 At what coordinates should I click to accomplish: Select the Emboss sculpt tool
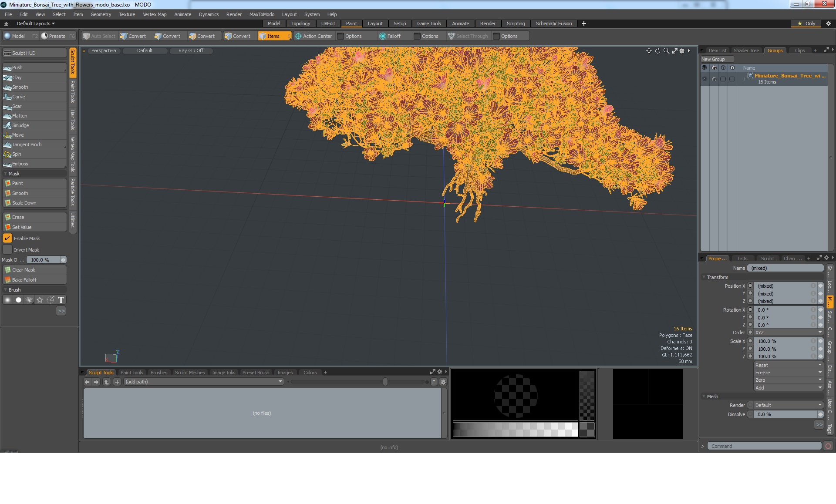click(x=34, y=164)
